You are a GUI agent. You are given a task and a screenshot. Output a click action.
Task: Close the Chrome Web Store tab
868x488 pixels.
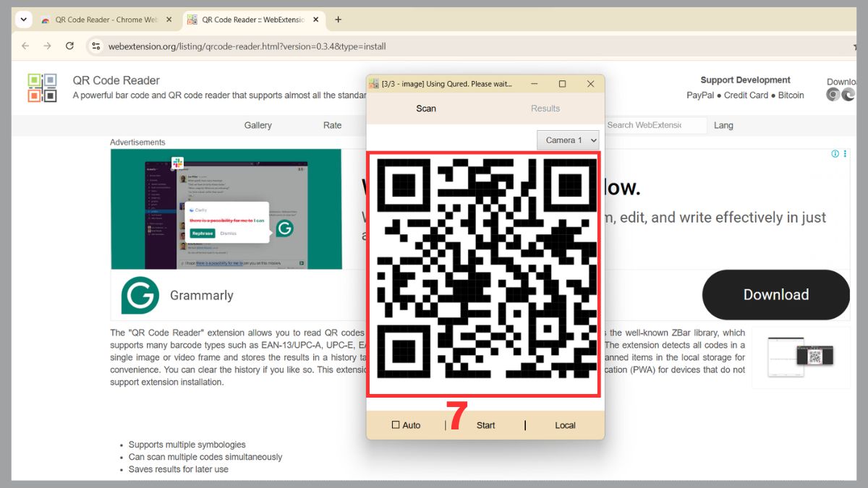point(169,20)
